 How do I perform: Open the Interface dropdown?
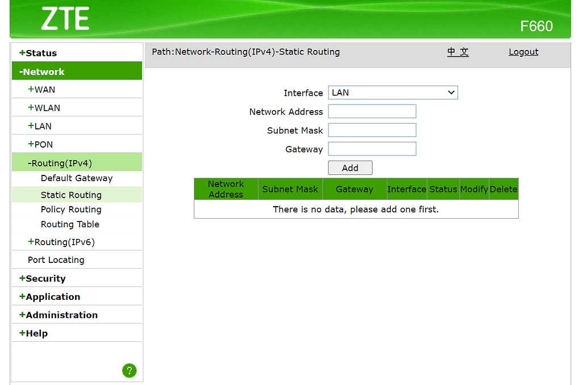pyautogui.click(x=393, y=93)
